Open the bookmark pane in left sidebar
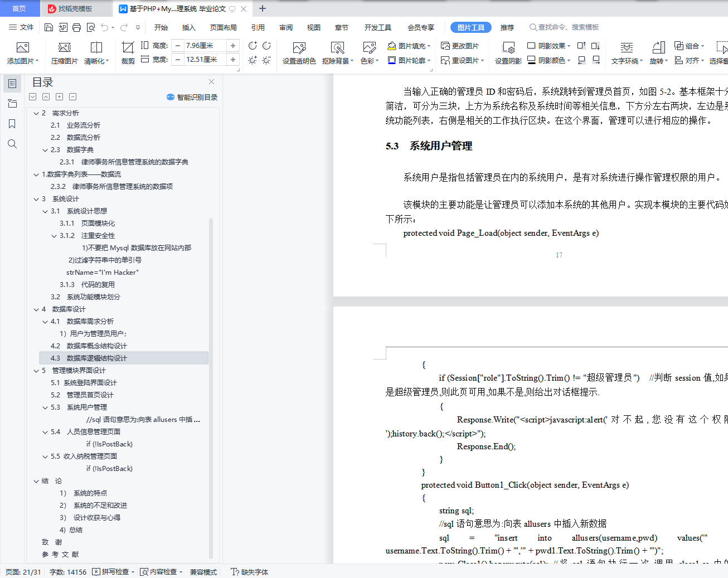This screenshot has width=728, height=578. pos(12,124)
